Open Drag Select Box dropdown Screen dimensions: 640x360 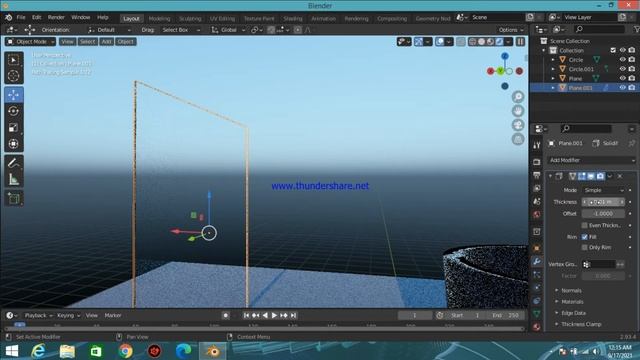click(x=181, y=30)
